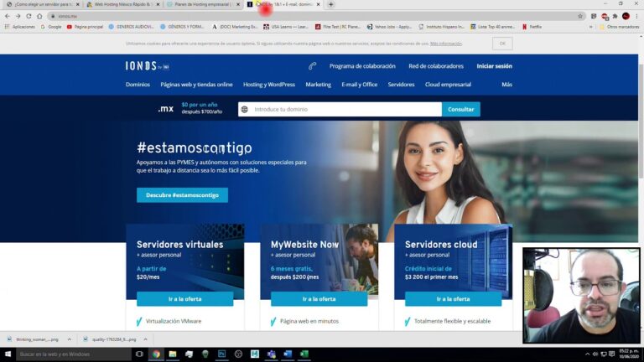Close the Web Hosting México tab
The height and width of the screenshot is (362, 644).
(x=158, y=4)
